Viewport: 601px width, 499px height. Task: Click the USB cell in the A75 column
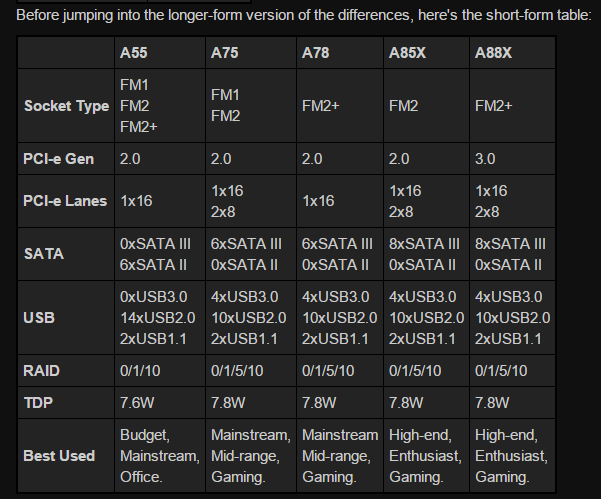251,318
